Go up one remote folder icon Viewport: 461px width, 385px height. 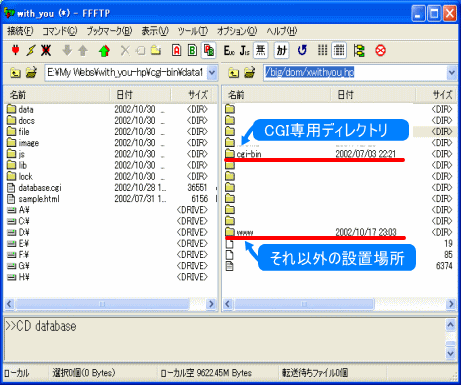(234, 72)
